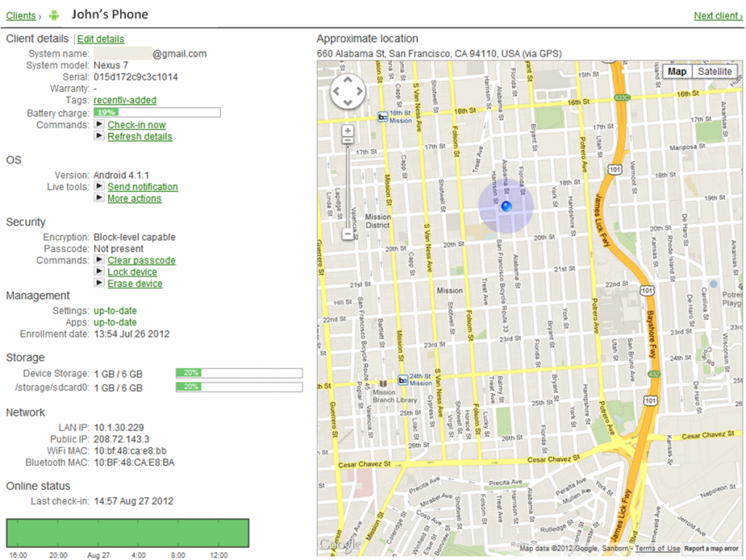The width and height of the screenshot is (746, 560).
Task: Open Edit details link
Action: click(x=101, y=39)
